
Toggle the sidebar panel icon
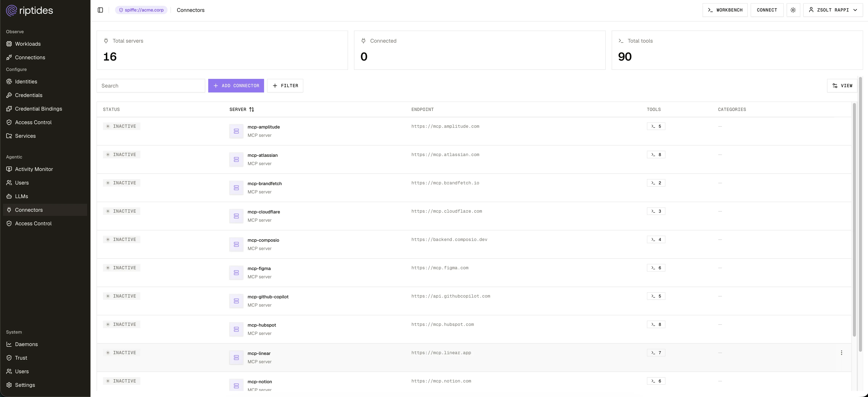[x=100, y=10]
